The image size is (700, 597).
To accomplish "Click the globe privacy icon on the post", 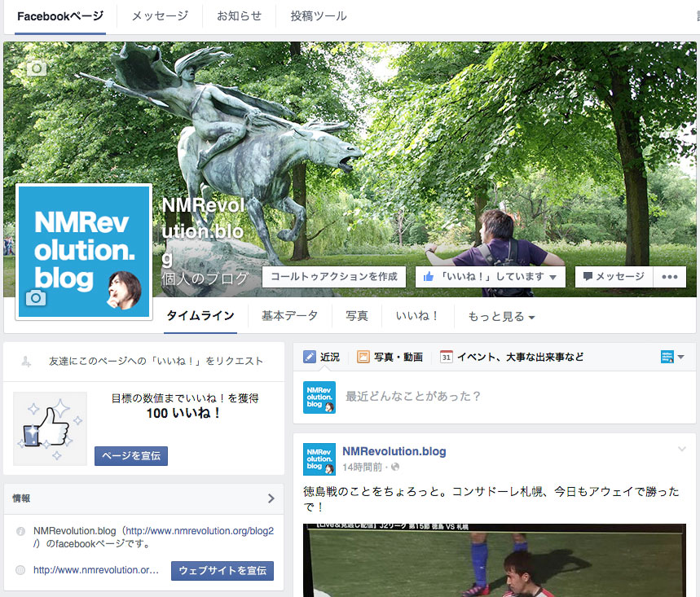I will [x=395, y=468].
